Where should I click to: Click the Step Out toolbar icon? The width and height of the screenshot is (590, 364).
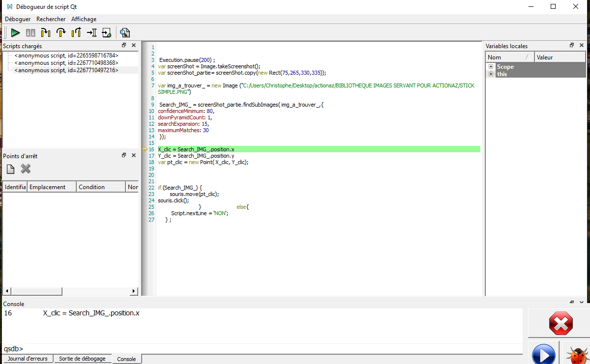pyautogui.click(x=76, y=33)
